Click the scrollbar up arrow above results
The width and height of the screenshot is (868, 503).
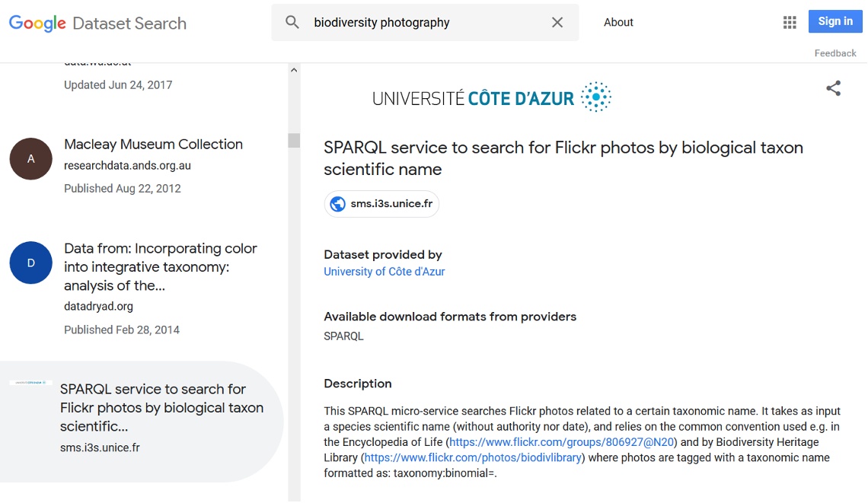(294, 68)
